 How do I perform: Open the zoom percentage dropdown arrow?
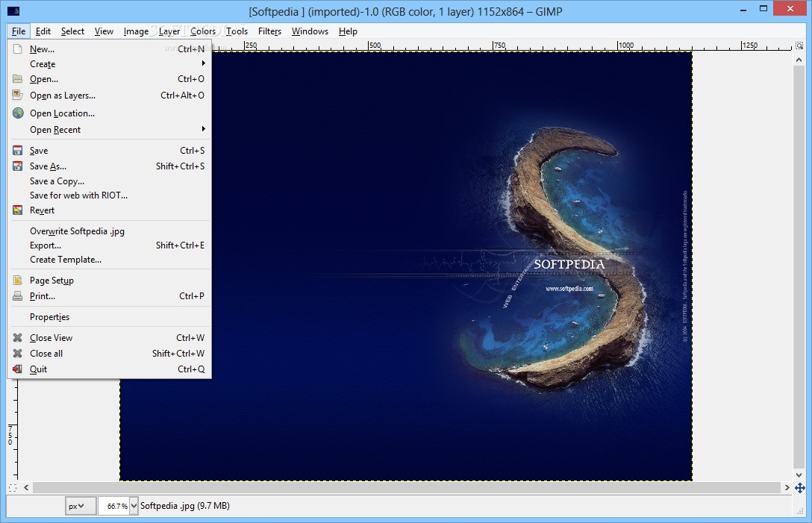134,506
